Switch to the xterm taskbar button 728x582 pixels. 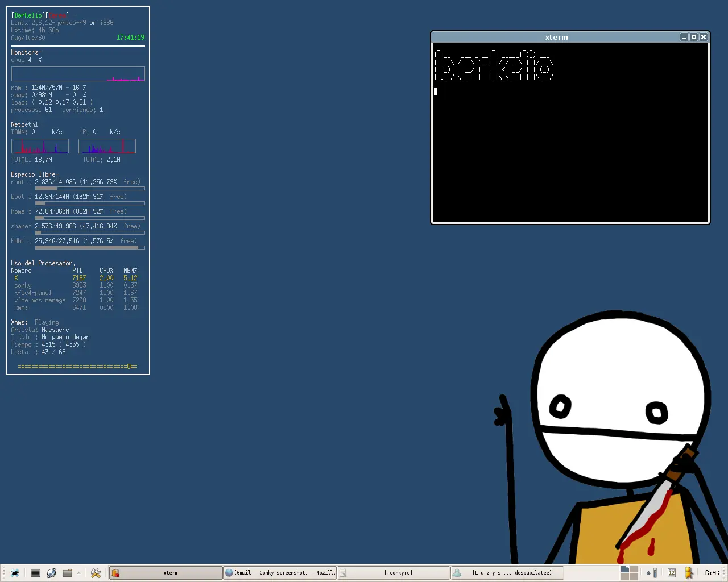(x=166, y=573)
